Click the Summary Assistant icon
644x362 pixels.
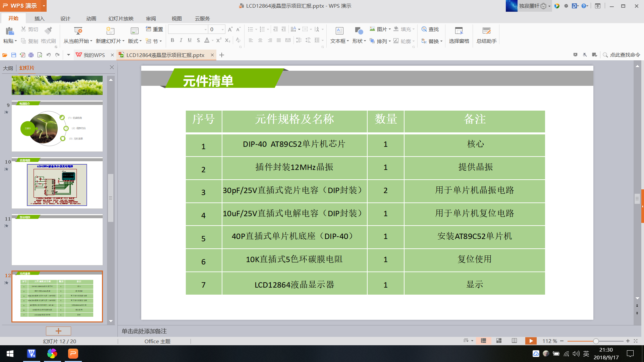(x=486, y=31)
